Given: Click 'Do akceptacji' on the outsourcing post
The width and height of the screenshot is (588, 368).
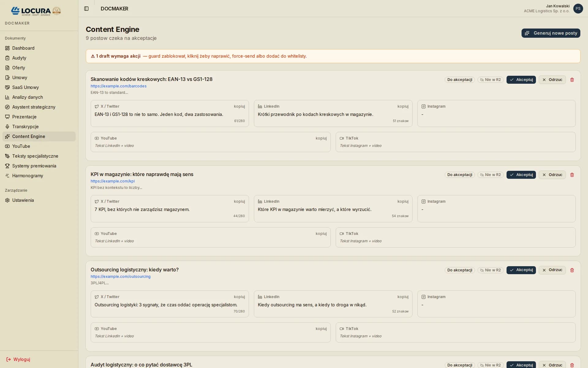Looking at the screenshot, I should pos(459,270).
